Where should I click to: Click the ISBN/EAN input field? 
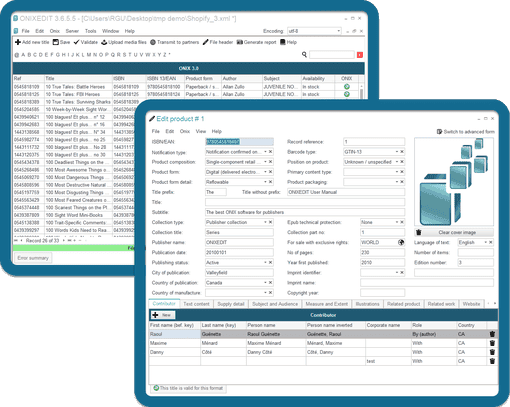point(239,142)
